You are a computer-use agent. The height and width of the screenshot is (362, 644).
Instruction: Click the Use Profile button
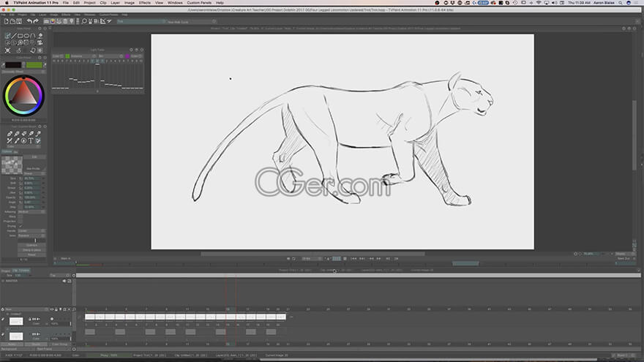pos(34,169)
